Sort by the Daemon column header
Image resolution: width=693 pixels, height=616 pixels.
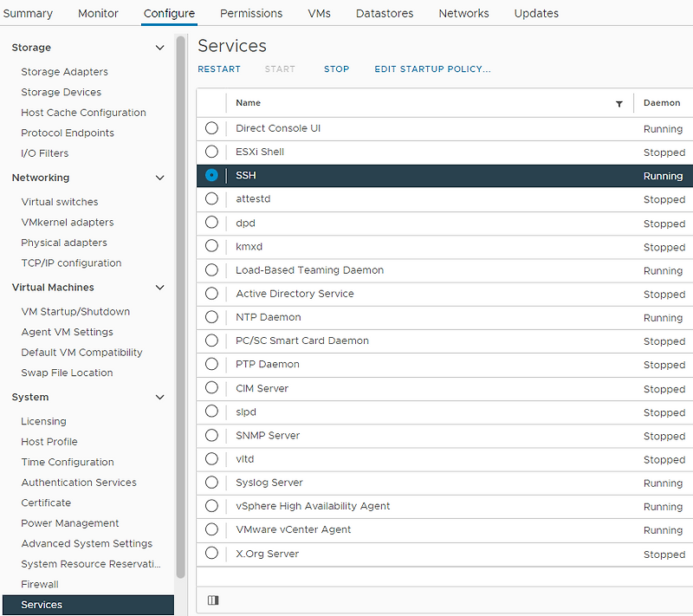click(662, 102)
